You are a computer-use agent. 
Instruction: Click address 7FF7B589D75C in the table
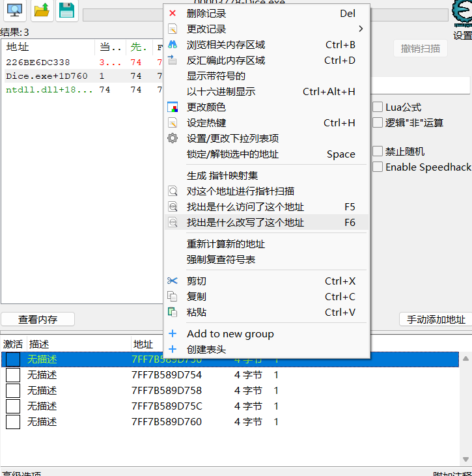167,406
